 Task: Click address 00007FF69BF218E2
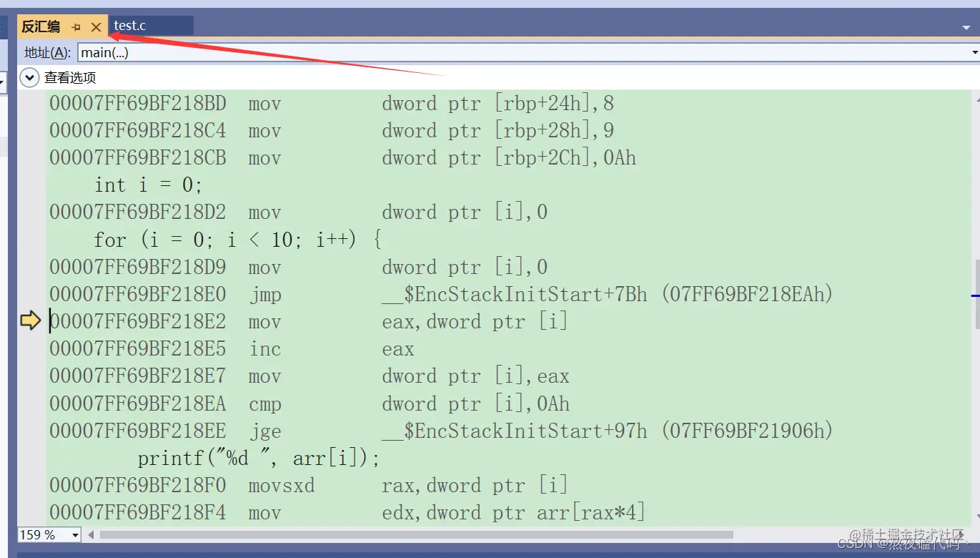click(x=137, y=322)
